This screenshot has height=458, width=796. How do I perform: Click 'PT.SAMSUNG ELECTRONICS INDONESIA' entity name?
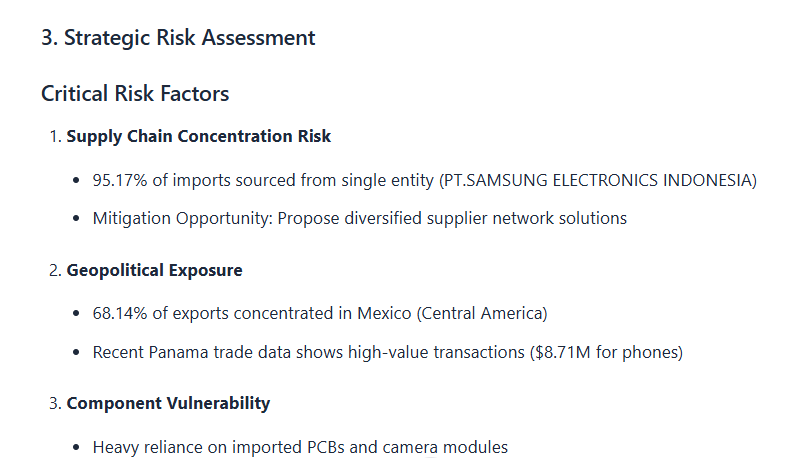click(x=598, y=180)
